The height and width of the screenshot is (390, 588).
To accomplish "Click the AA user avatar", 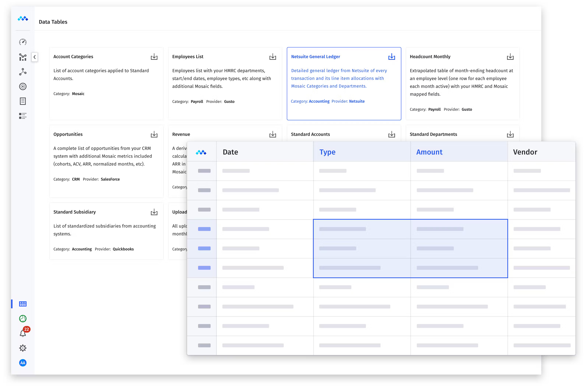I will [x=23, y=363].
